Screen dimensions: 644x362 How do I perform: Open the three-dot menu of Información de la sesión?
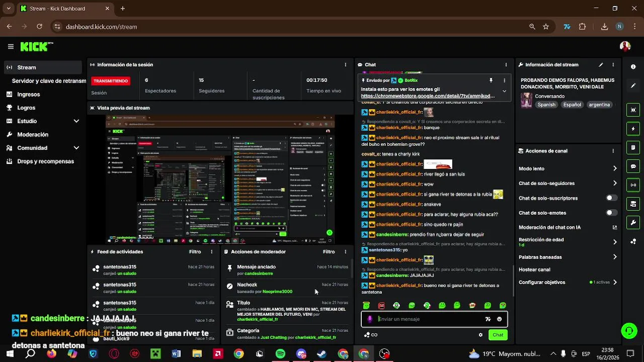[x=345, y=65]
